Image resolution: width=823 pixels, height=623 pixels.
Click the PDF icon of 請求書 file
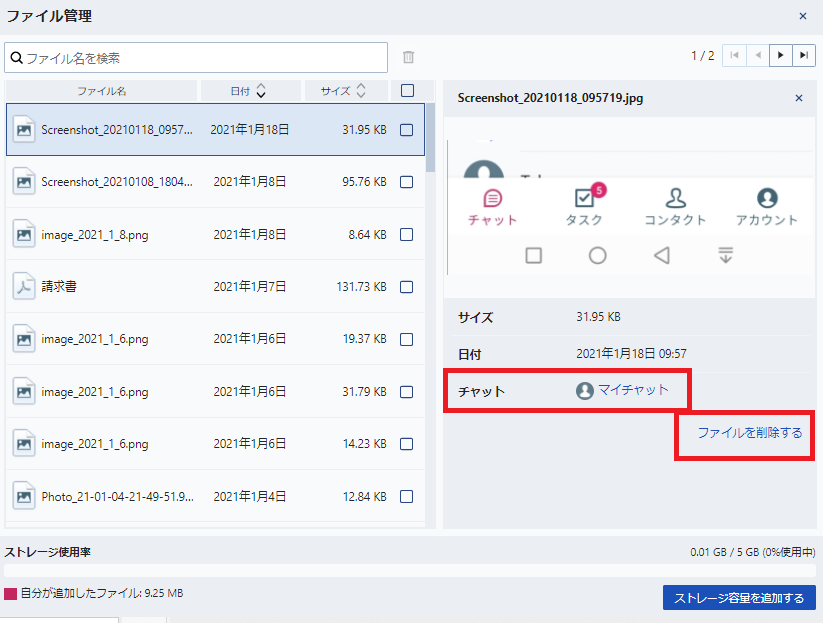tap(24, 287)
